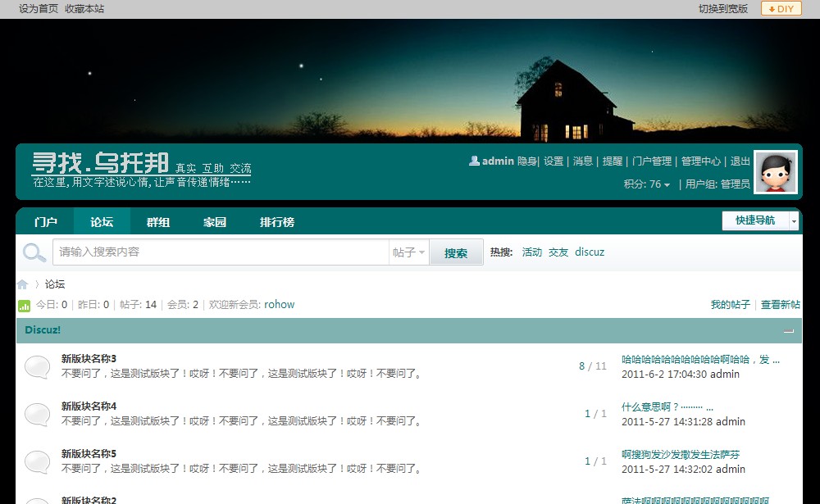Click the 收藏本站 link
The height and width of the screenshot is (504, 820).
(x=84, y=8)
